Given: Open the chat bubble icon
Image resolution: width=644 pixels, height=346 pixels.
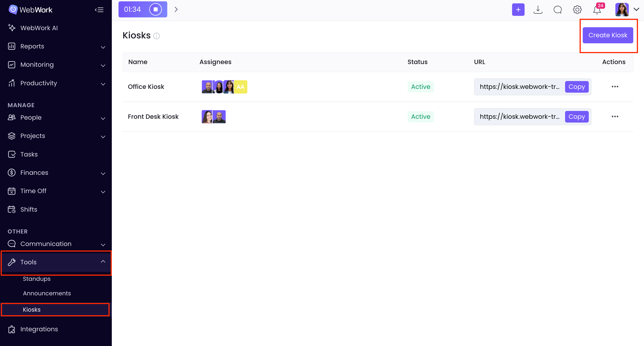Looking at the screenshot, I should click(x=557, y=10).
